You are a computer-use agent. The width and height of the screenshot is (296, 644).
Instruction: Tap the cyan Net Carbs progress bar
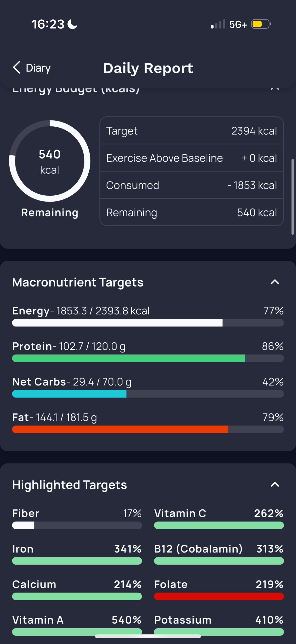[148, 394]
